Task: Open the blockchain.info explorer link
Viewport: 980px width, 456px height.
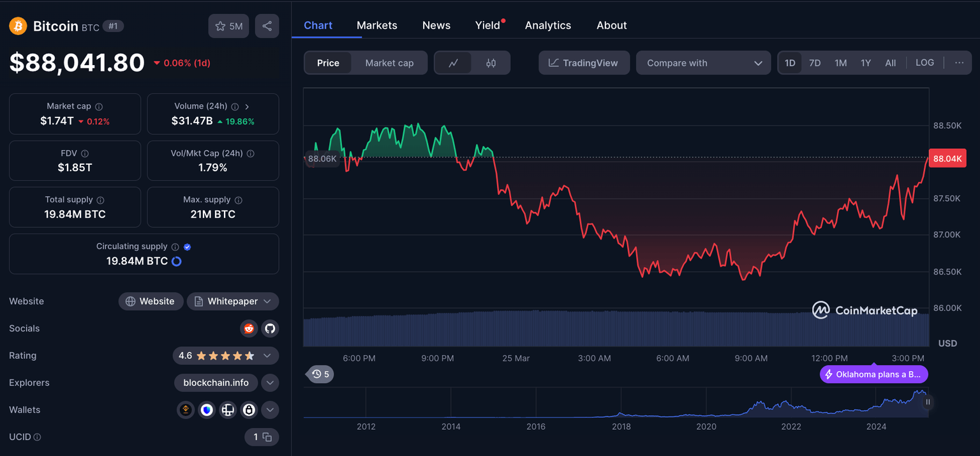Action: 216,383
